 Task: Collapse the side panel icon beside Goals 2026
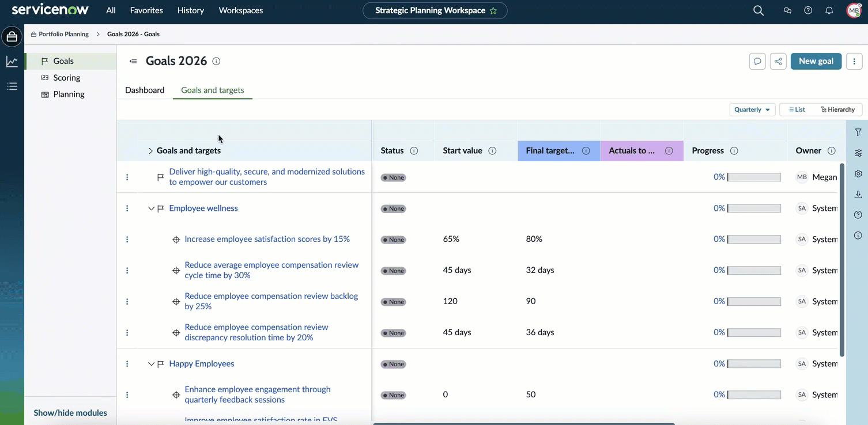(x=133, y=61)
